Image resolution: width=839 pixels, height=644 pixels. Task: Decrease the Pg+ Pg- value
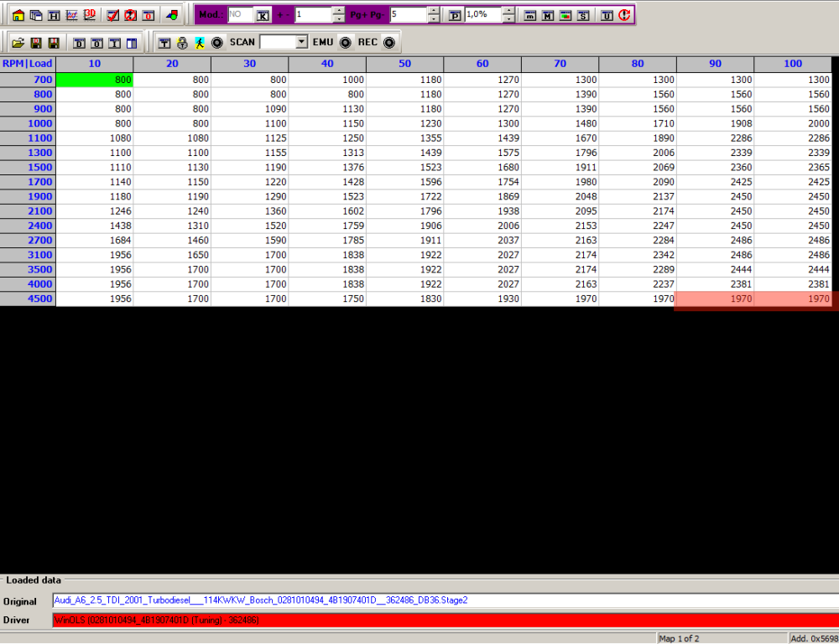434,18
